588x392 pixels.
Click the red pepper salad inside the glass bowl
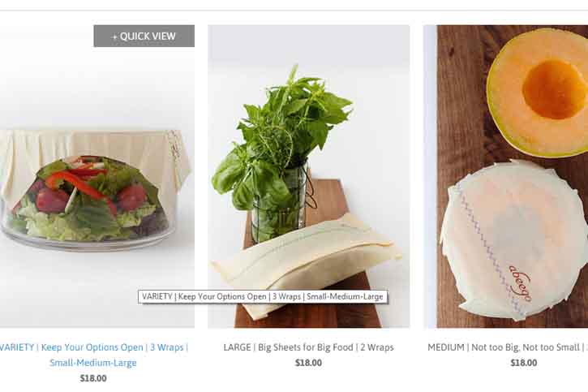[90, 199]
